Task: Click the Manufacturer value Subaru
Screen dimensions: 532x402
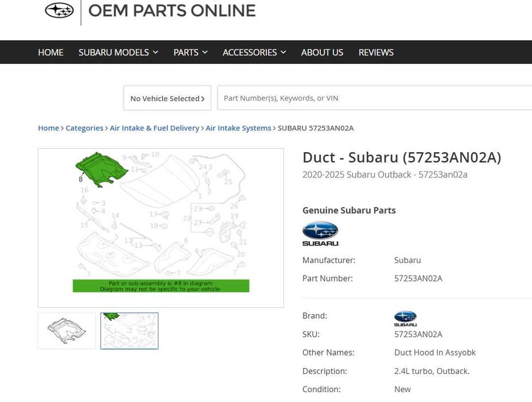Action: coord(407,260)
